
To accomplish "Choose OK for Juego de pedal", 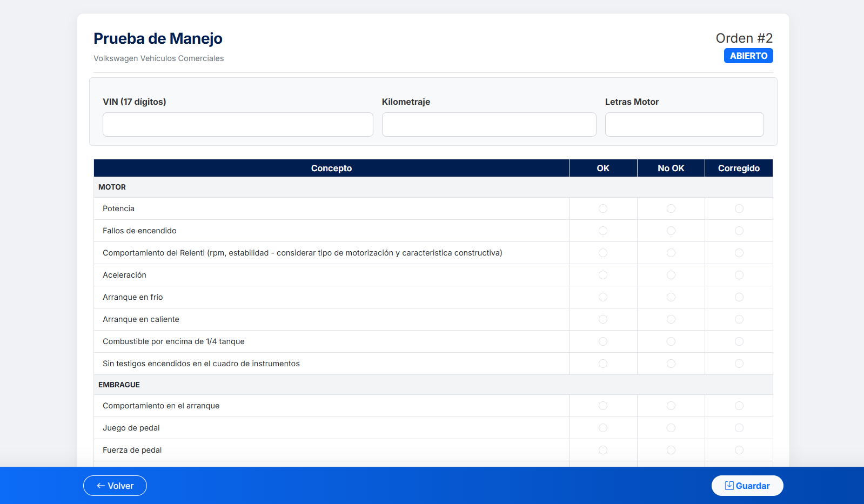I will [x=603, y=428].
